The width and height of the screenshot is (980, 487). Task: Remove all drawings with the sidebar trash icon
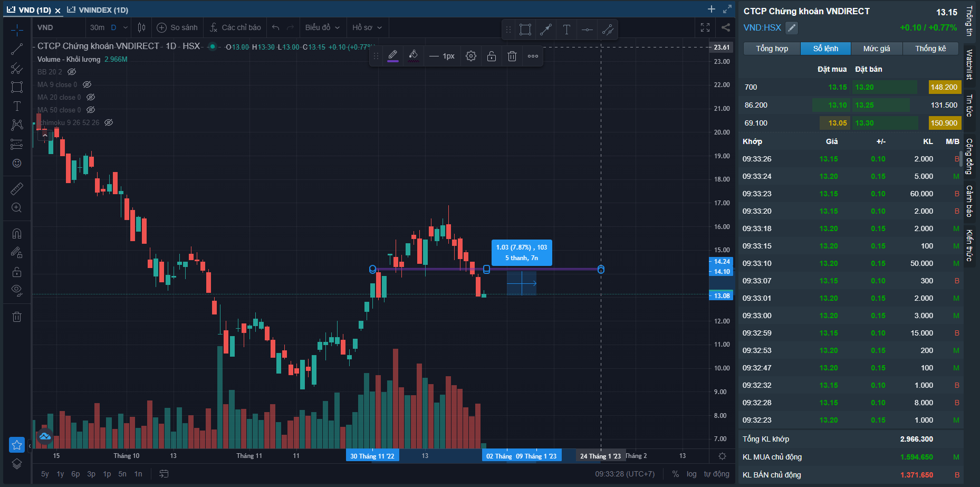pyautogui.click(x=17, y=317)
